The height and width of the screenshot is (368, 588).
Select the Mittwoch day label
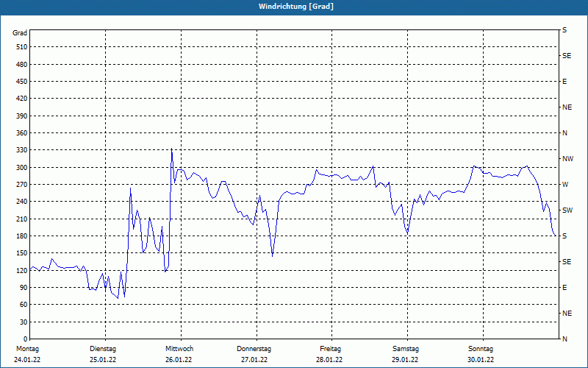(x=179, y=349)
